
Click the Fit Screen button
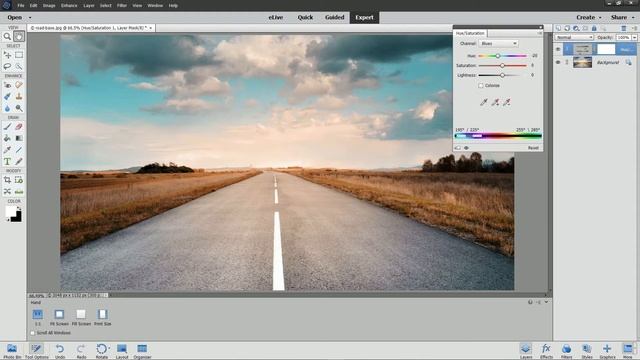59,317
